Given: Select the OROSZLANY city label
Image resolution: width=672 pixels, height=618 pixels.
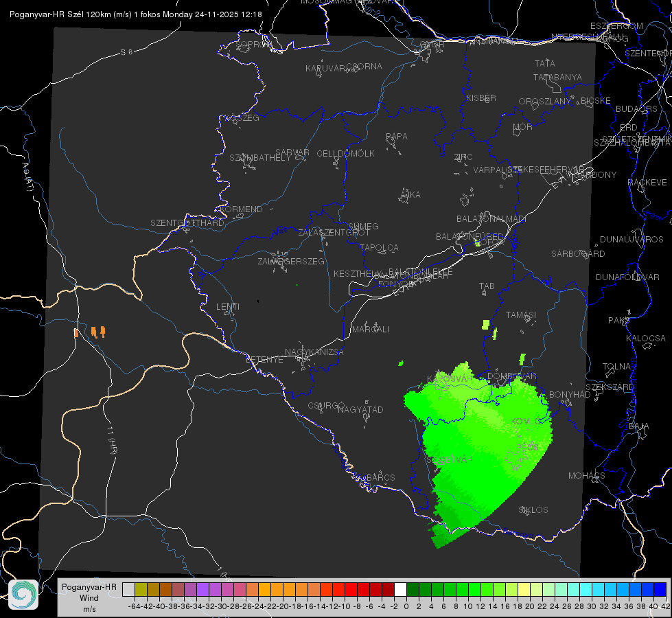Looking at the screenshot, I should [545, 101].
